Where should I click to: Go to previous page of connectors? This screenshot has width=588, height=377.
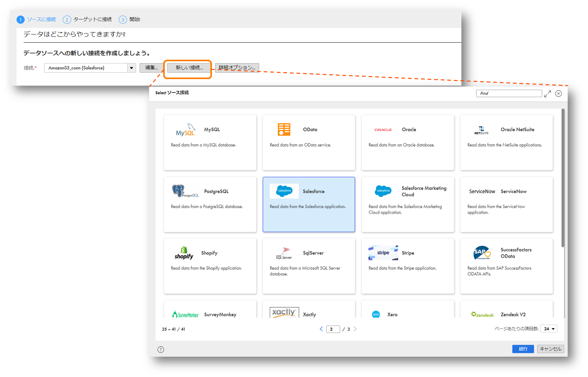pyautogui.click(x=321, y=329)
